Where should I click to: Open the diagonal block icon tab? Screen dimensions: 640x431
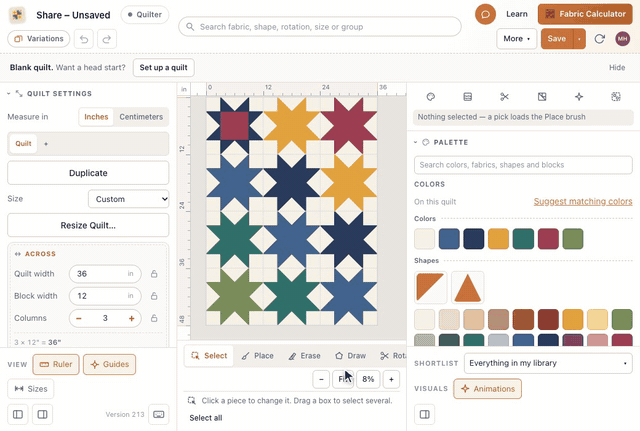coord(542,97)
